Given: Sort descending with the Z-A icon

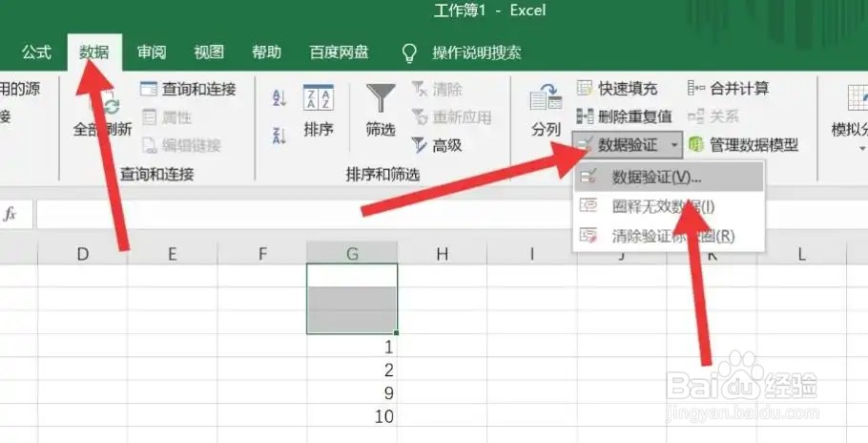Looking at the screenshot, I should (x=279, y=135).
